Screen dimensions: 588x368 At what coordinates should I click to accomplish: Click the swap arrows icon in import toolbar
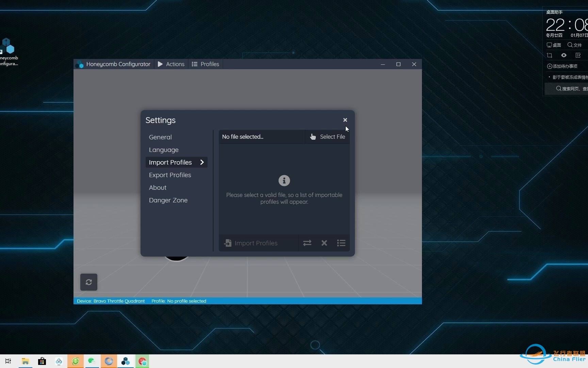coord(307,243)
